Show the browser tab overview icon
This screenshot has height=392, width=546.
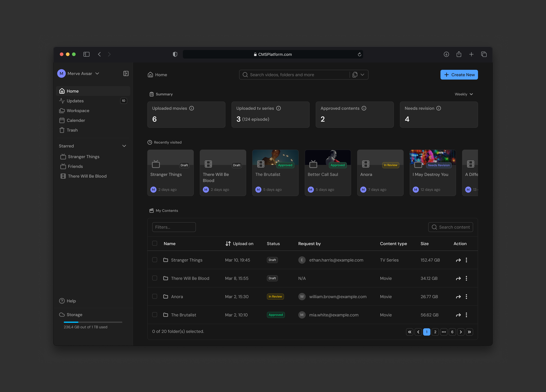pos(484,54)
